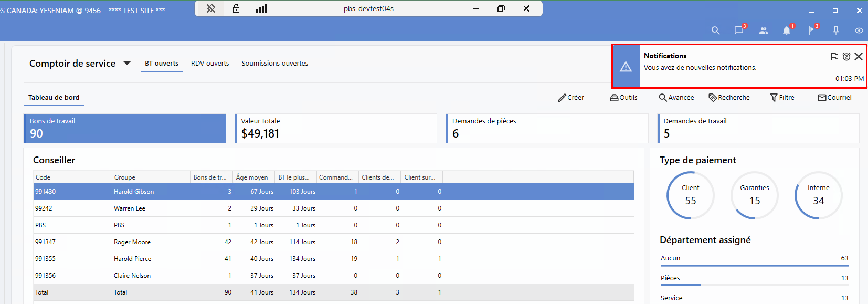Click the Courriel email button

pos(834,98)
